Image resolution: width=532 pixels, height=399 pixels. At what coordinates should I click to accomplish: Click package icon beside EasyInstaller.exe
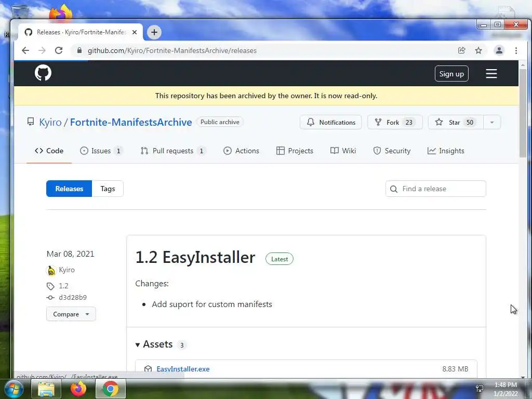point(148,369)
